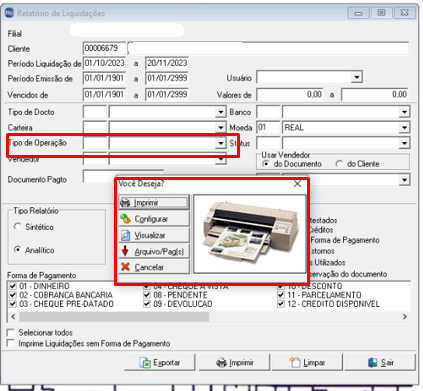Image resolution: width=423 pixels, height=391 pixels.
Task: Click the Cliente code field 00006679
Action: click(x=104, y=48)
